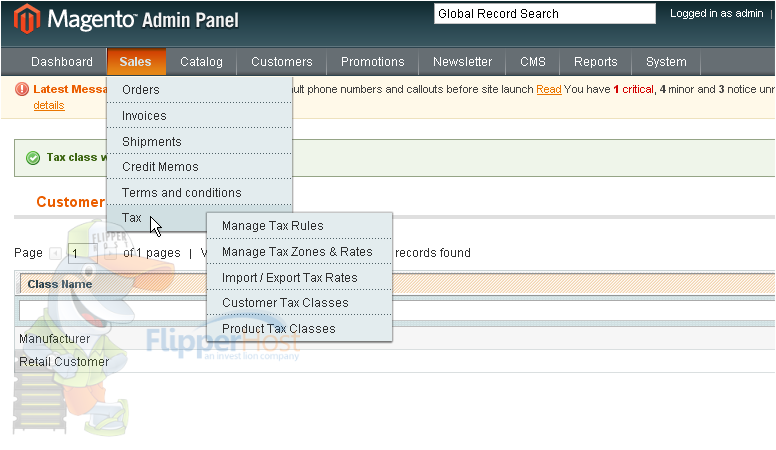Open the Newsletter menu
776x450 pixels.
(462, 62)
